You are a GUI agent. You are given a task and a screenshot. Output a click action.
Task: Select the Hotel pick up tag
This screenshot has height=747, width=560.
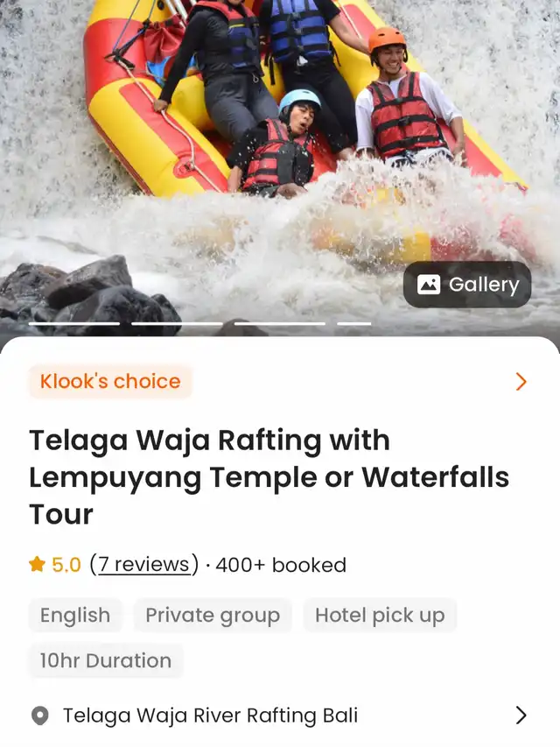click(380, 615)
